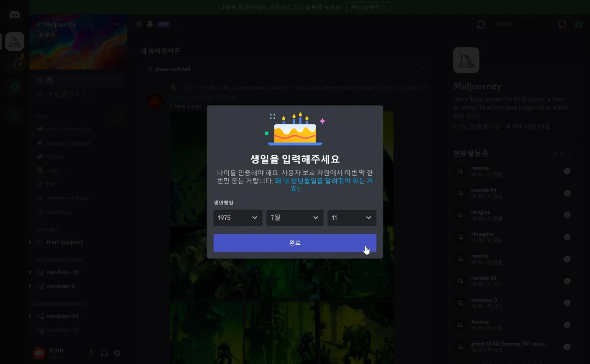Focus the 검색하기 search field
The height and width of the screenshot is (364, 590).
tap(521, 24)
